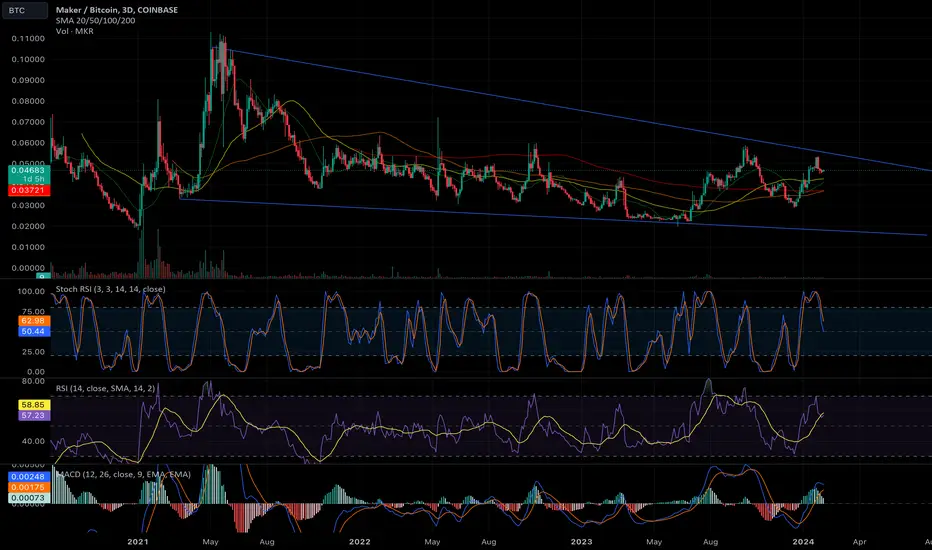Select the MACD (12, 26, close) legend

[x=123, y=474]
